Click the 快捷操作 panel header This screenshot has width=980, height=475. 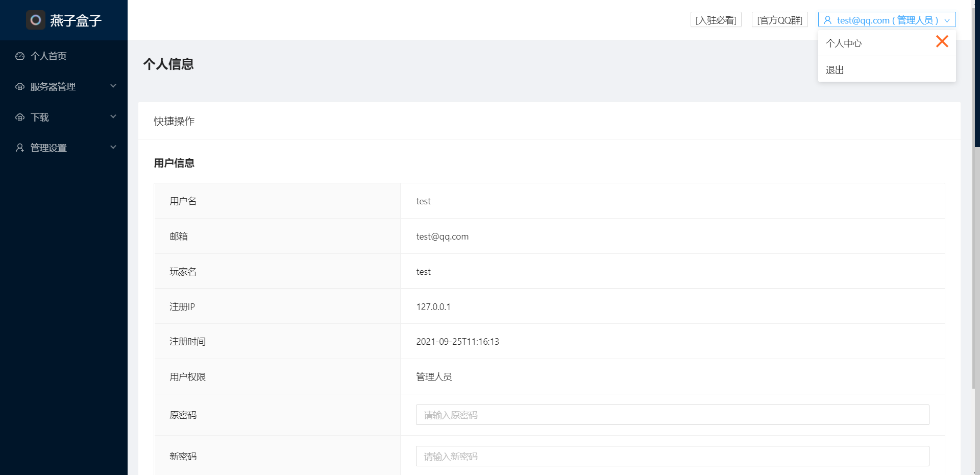(x=174, y=121)
